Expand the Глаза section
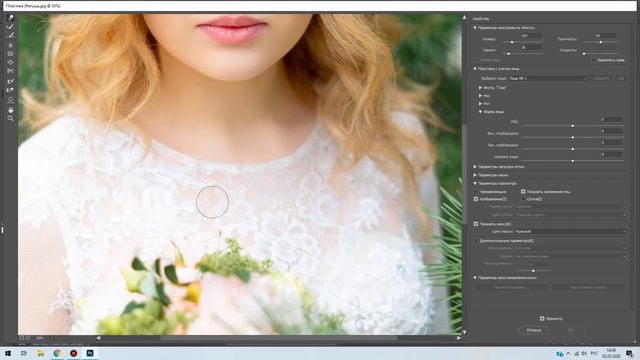 coord(480,88)
